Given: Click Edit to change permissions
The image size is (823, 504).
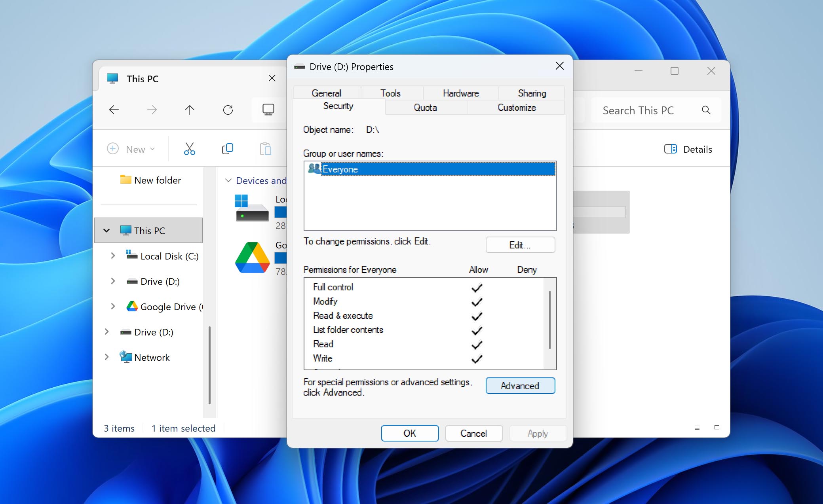Looking at the screenshot, I should (x=520, y=245).
